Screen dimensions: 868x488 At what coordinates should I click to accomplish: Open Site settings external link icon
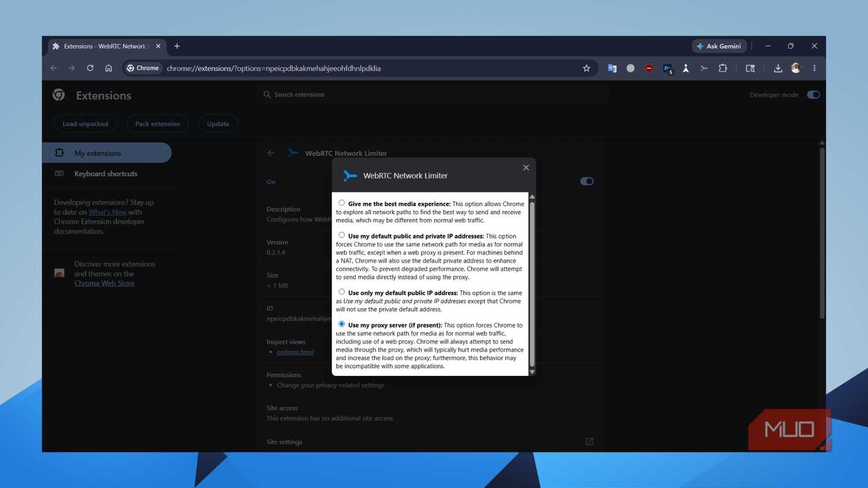(589, 442)
